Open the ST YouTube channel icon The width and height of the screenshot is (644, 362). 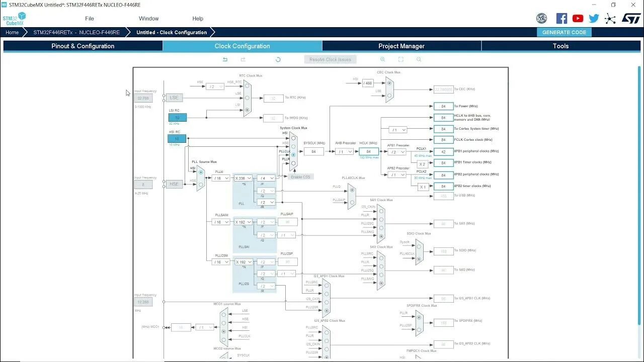click(578, 19)
